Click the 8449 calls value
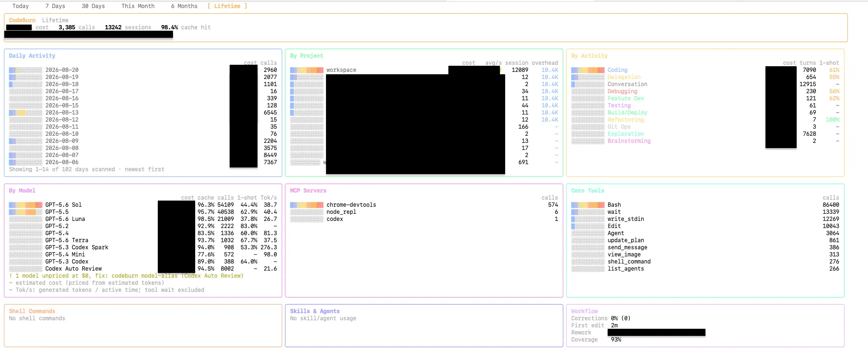 pyautogui.click(x=270, y=155)
